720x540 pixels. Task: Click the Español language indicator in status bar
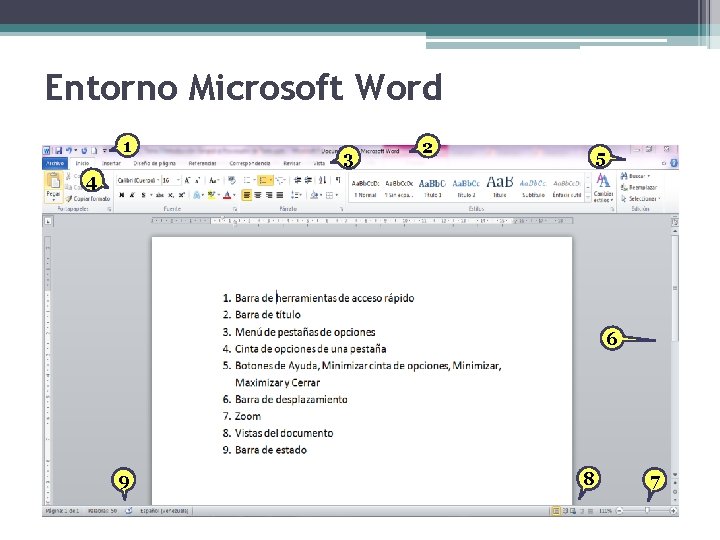(x=164, y=511)
